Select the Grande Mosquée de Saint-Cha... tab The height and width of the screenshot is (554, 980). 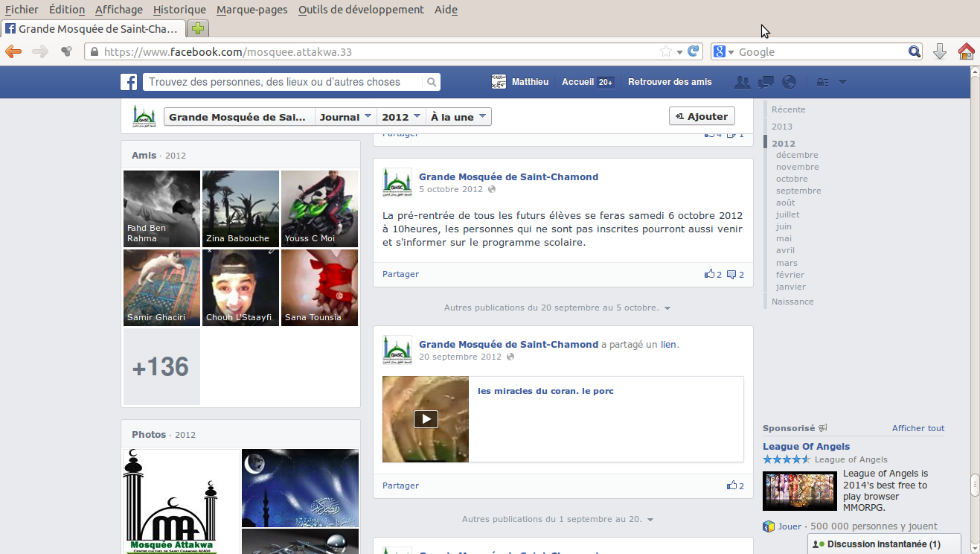coord(93,29)
